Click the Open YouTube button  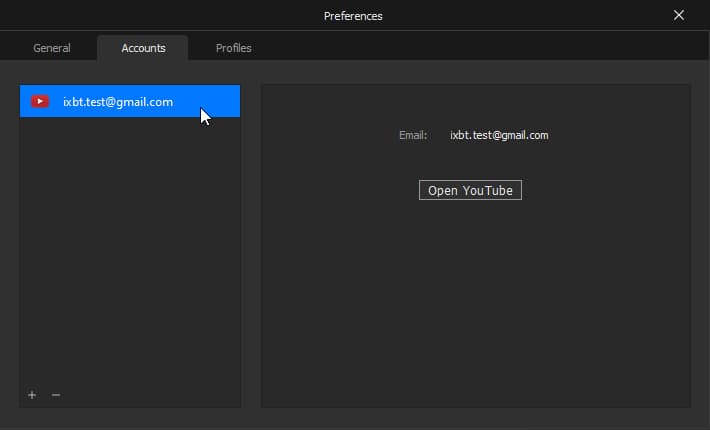click(x=470, y=190)
